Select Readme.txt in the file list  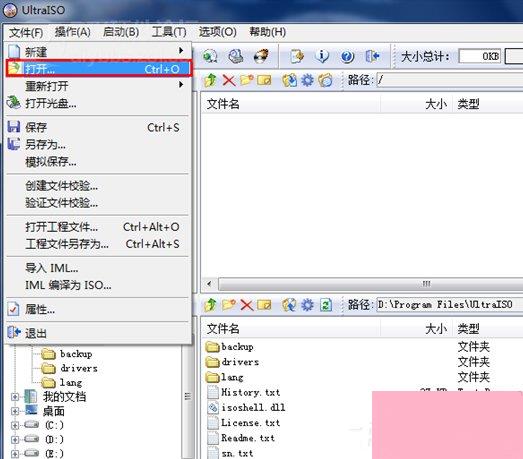coord(241,438)
